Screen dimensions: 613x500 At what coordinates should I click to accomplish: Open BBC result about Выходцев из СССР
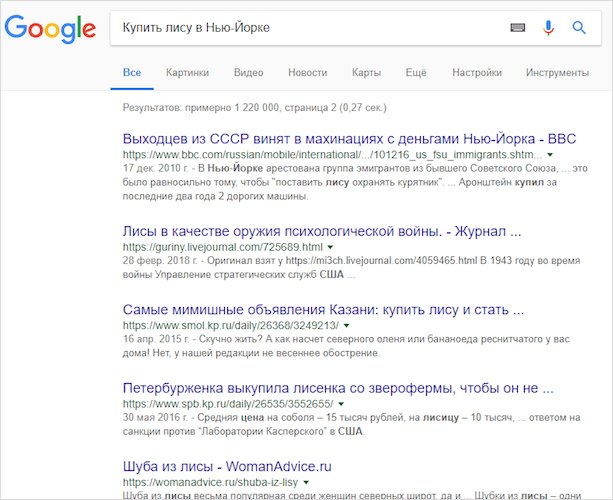tap(349, 139)
